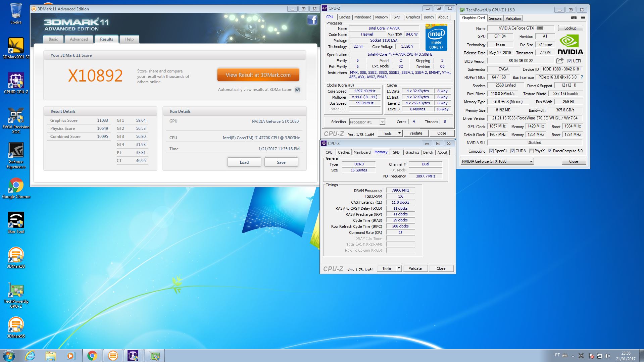Toggle the UEFI checkbox in GPU-Z
The image size is (644, 362).
coord(569,61)
